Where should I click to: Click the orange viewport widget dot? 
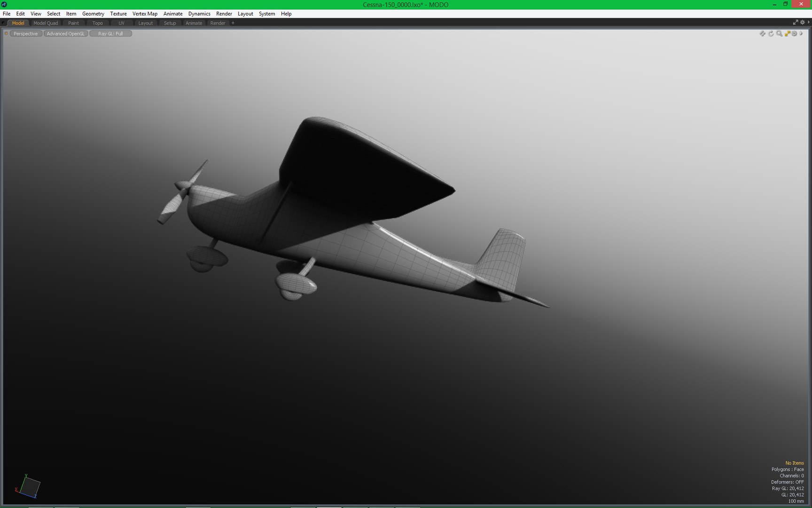[6, 33]
